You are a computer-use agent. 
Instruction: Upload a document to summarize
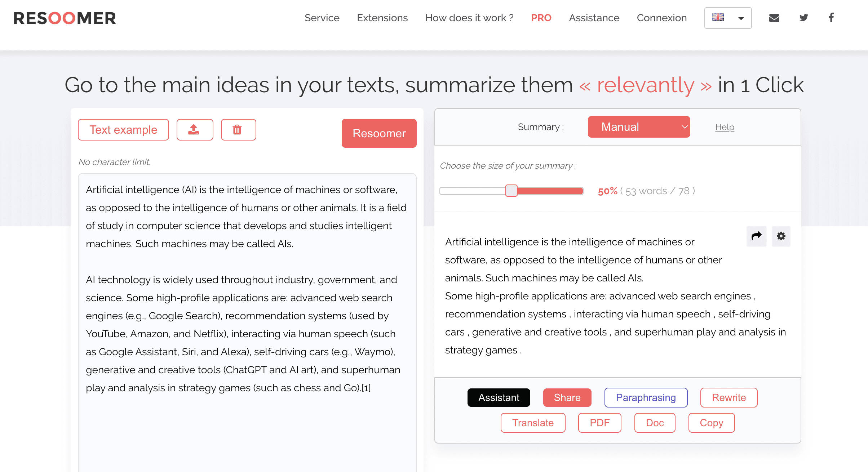pos(195,129)
